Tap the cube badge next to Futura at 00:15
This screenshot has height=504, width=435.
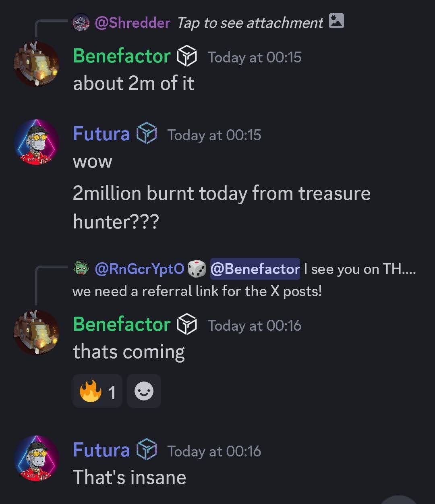tap(147, 134)
